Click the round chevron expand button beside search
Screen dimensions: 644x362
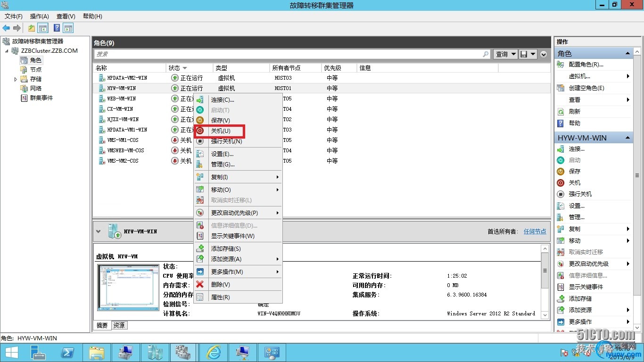(544, 54)
